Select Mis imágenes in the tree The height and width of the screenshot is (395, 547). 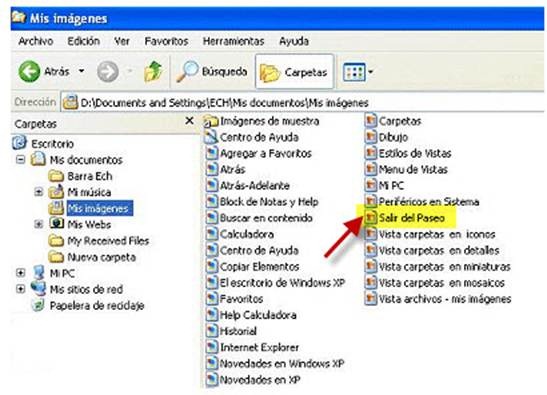tap(99, 208)
